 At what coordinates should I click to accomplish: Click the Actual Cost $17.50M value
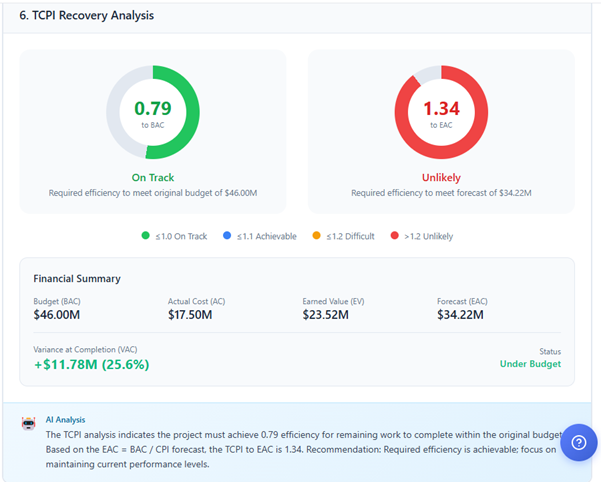pos(194,315)
